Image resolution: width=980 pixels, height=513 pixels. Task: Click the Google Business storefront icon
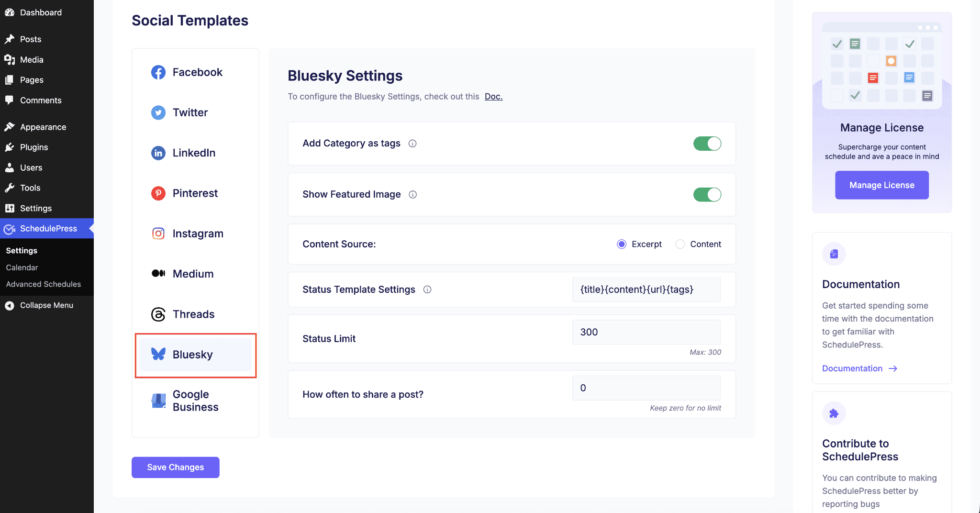click(158, 401)
